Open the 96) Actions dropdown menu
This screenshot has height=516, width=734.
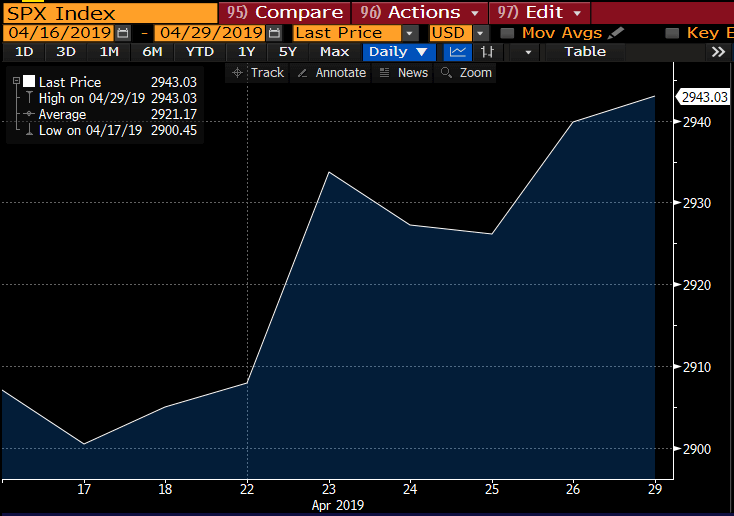tap(420, 13)
